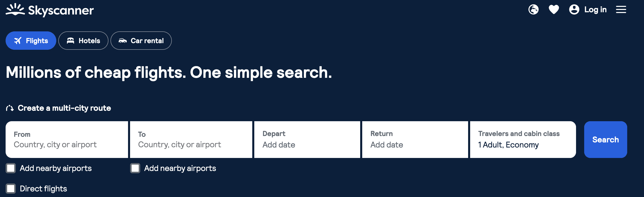Click the Log in link
The image size is (644, 197).
[x=596, y=9]
